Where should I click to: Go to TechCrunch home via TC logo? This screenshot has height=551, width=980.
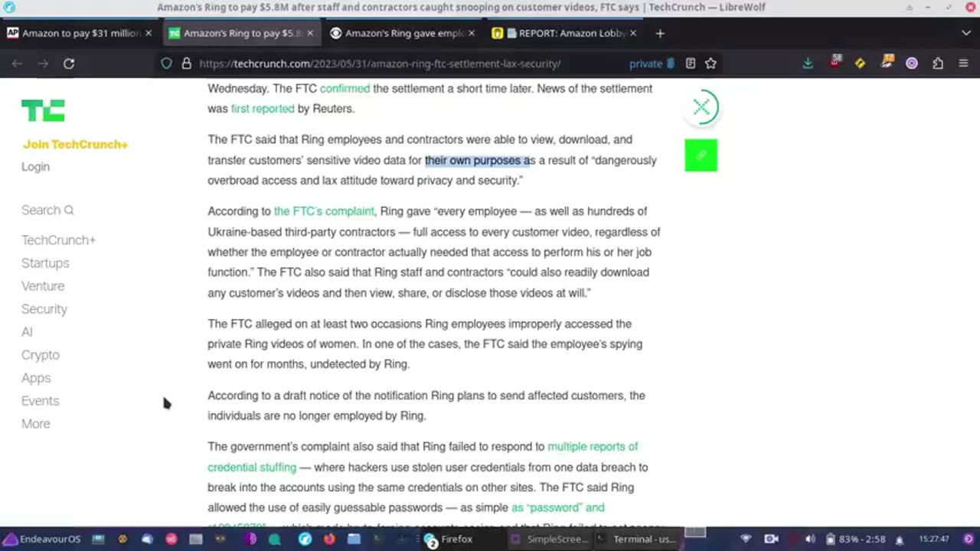click(x=43, y=111)
